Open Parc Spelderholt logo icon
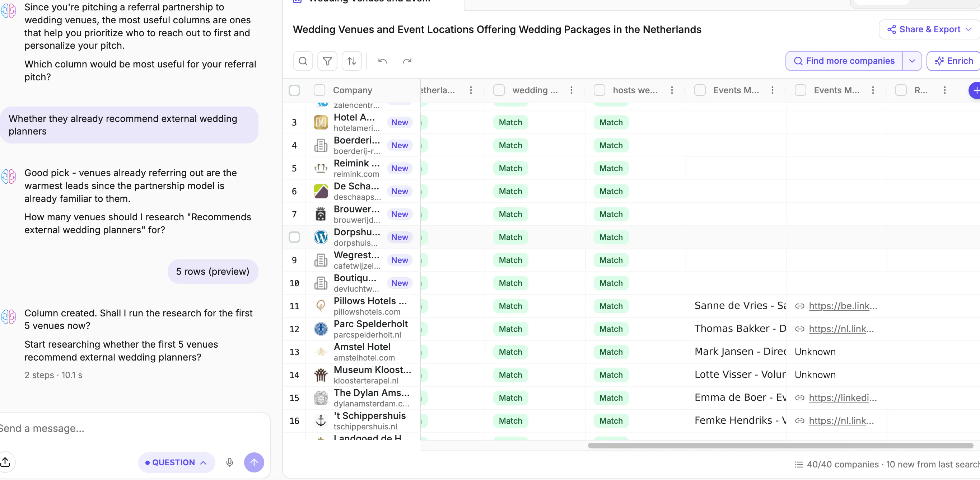980x480 pixels. [x=321, y=329]
